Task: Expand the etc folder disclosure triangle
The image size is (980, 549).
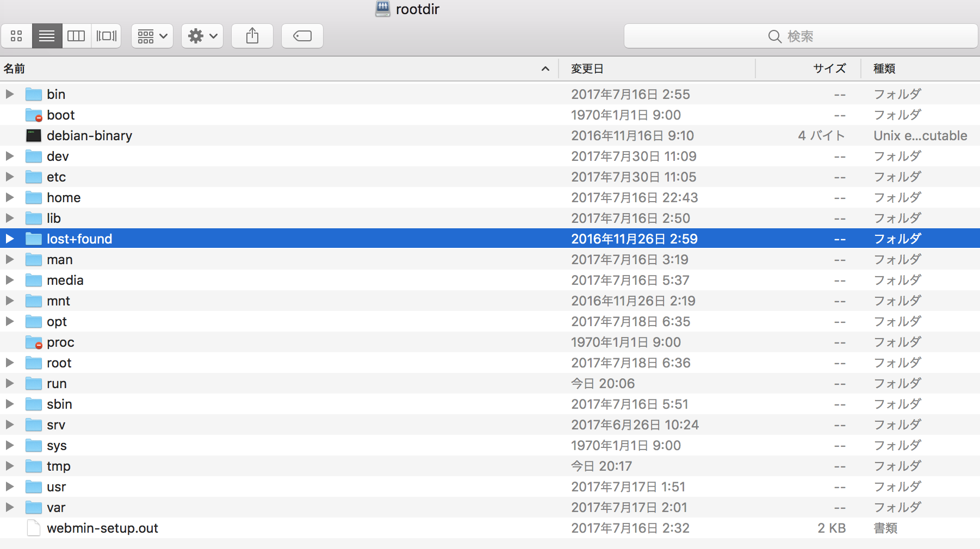Action: (x=10, y=177)
